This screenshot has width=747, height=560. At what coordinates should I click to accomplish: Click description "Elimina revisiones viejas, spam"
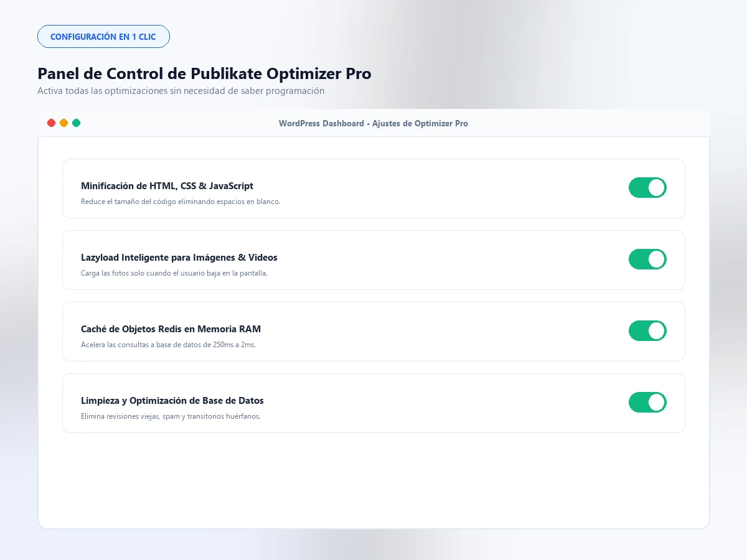171,416
